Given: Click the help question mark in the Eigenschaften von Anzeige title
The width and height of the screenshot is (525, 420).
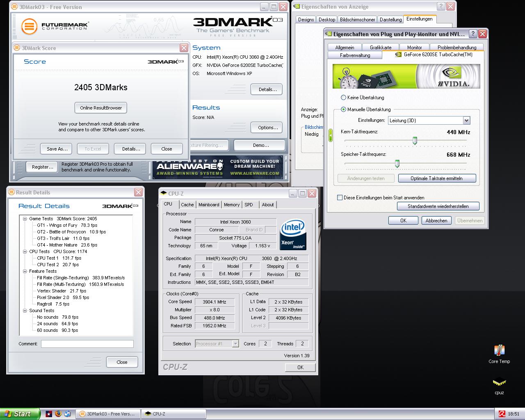Looking at the screenshot, I should pyautogui.click(x=441, y=7).
